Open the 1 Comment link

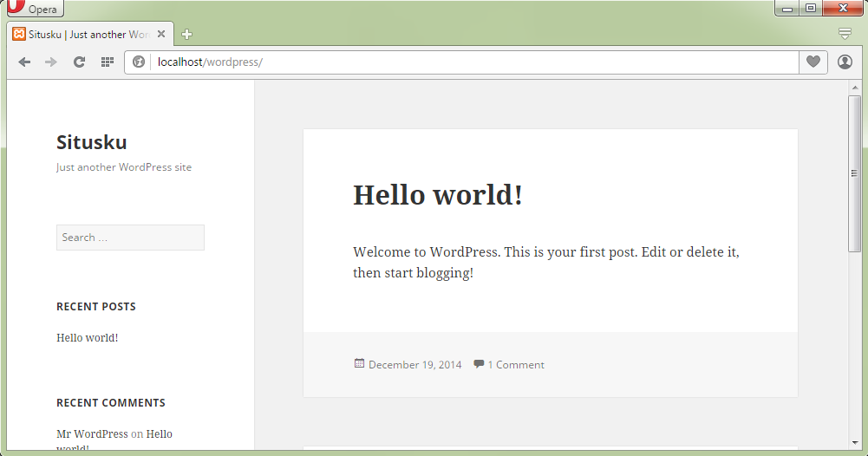[x=515, y=365]
